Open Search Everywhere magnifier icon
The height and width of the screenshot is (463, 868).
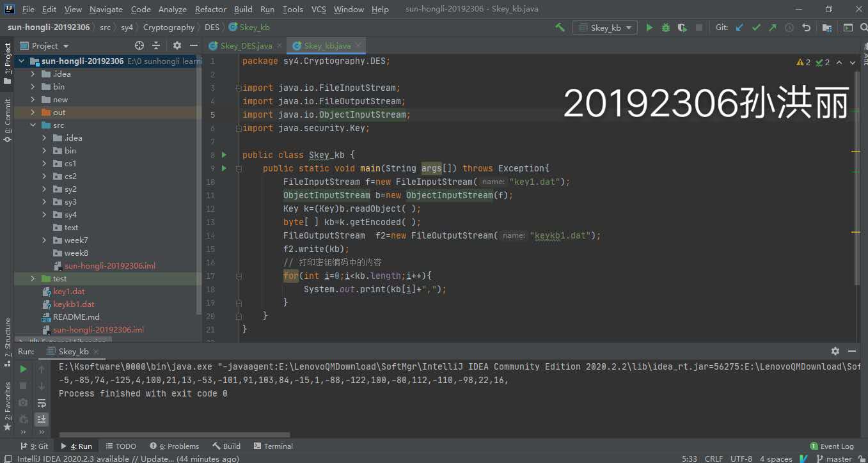[x=863, y=27]
